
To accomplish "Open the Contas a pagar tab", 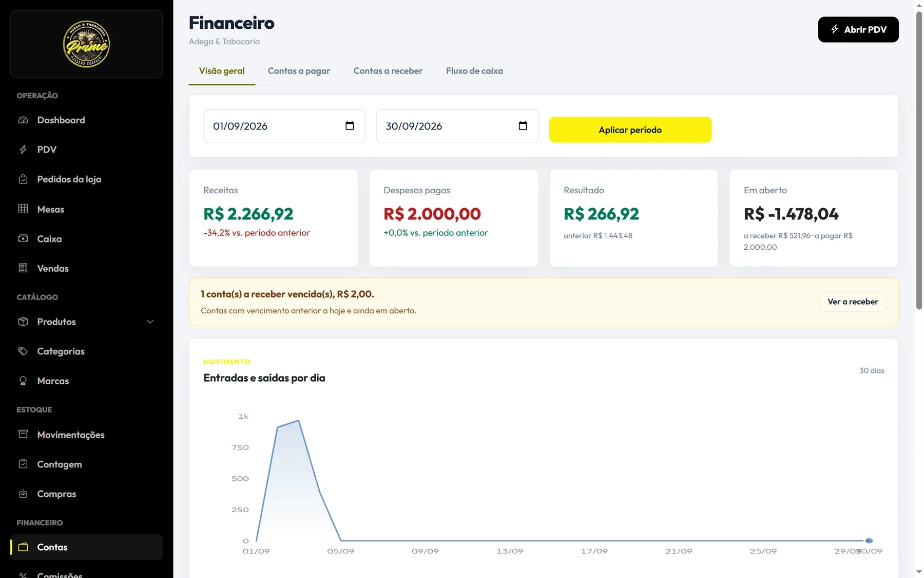I will 299,71.
